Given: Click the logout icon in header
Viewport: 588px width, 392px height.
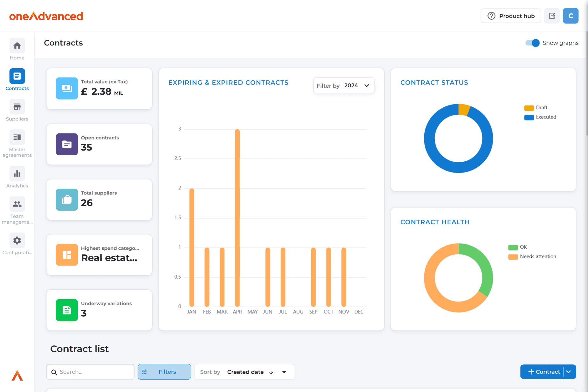Looking at the screenshot, I should coord(552,16).
